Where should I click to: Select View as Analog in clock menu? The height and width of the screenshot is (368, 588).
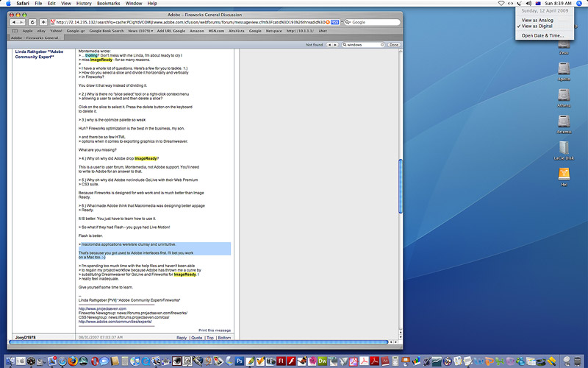click(x=545, y=21)
